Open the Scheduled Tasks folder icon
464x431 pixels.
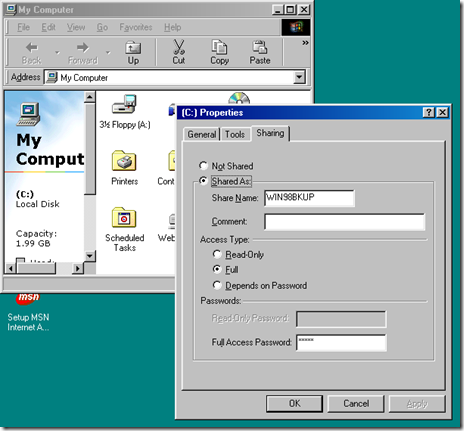click(x=124, y=217)
